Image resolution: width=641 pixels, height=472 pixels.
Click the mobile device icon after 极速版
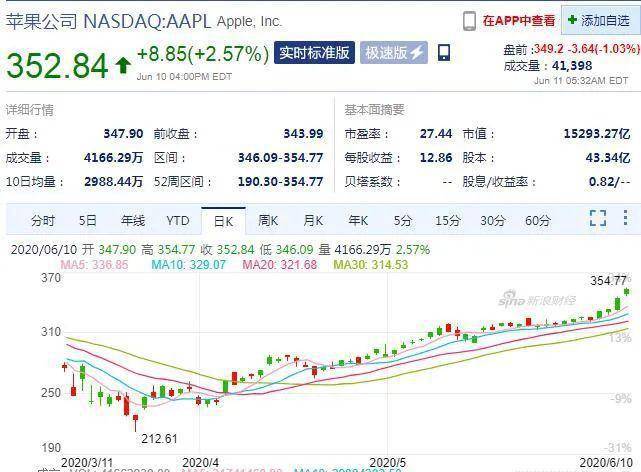click(x=444, y=53)
